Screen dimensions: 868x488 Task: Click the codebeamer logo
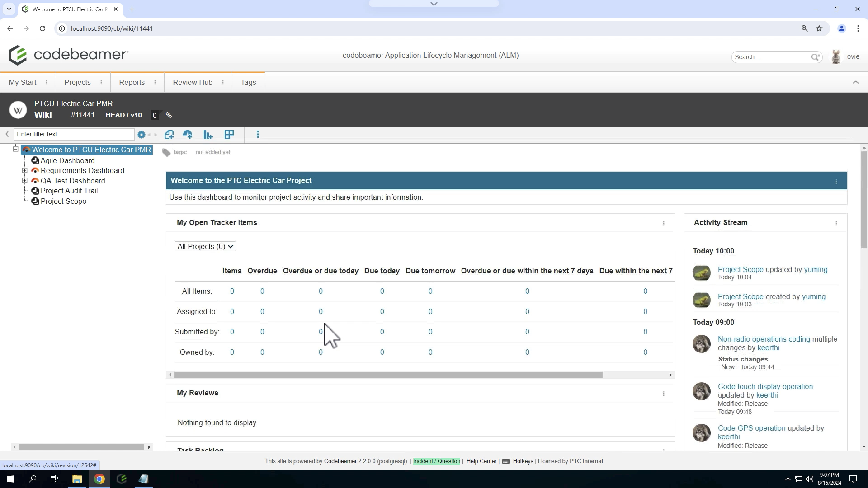pyautogui.click(x=69, y=55)
